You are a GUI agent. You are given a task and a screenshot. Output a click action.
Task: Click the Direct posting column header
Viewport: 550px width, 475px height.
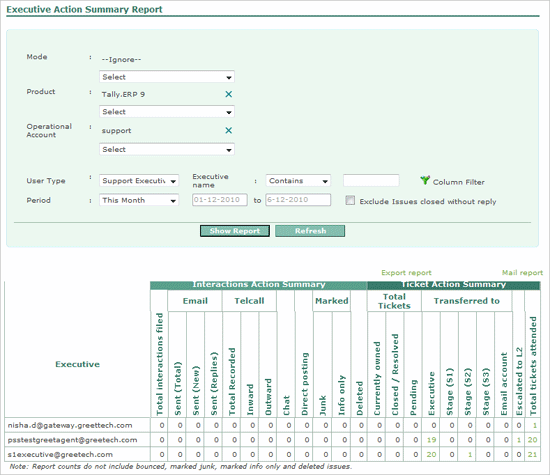(x=305, y=384)
